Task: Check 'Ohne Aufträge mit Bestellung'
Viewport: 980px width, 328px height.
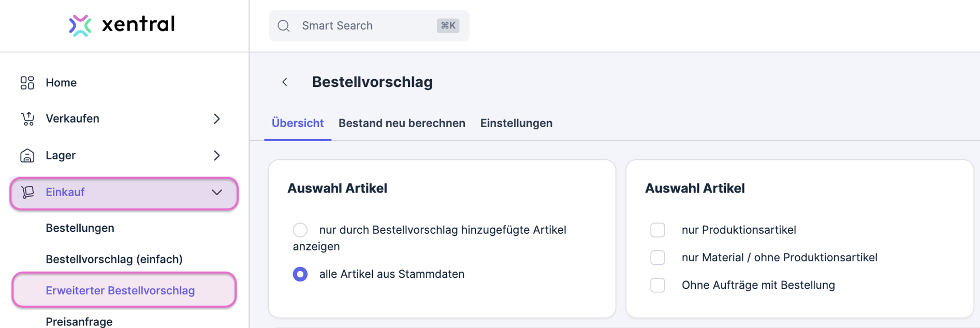Action: pos(657,285)
